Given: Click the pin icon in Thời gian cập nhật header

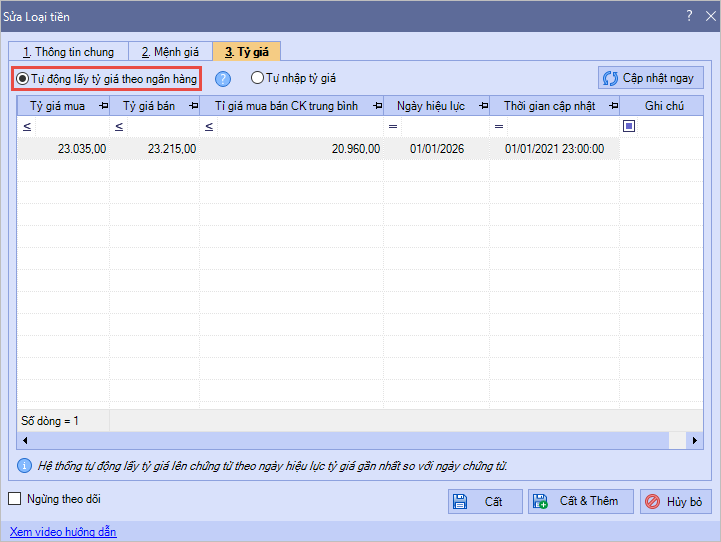Looking at the screenshot, I should [x=611, y=105].
